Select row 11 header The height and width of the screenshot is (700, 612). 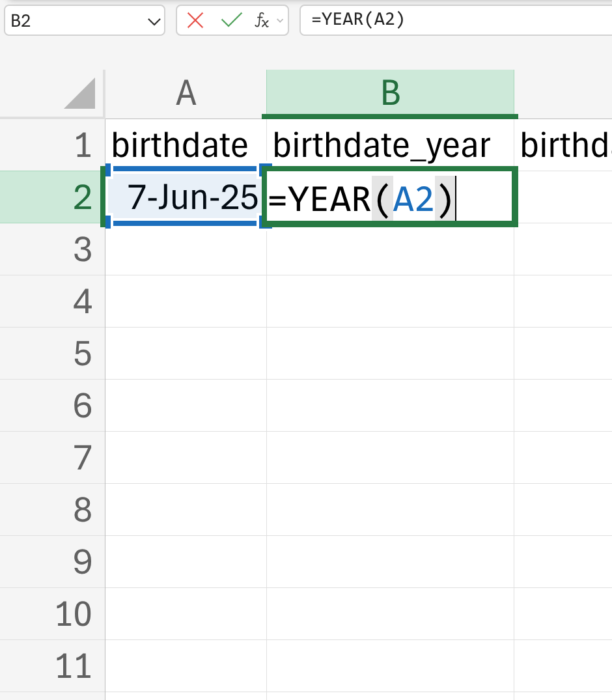[x=52, y=666]
